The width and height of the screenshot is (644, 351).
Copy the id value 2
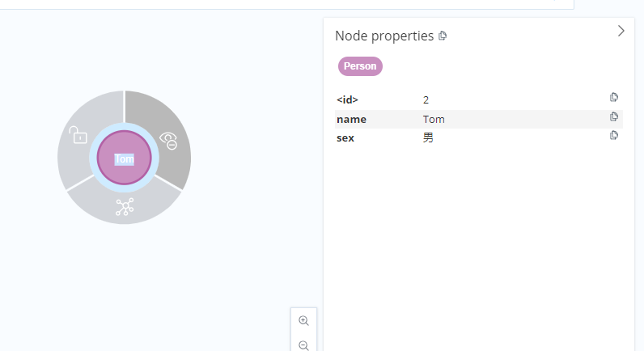tap(613, 97)
